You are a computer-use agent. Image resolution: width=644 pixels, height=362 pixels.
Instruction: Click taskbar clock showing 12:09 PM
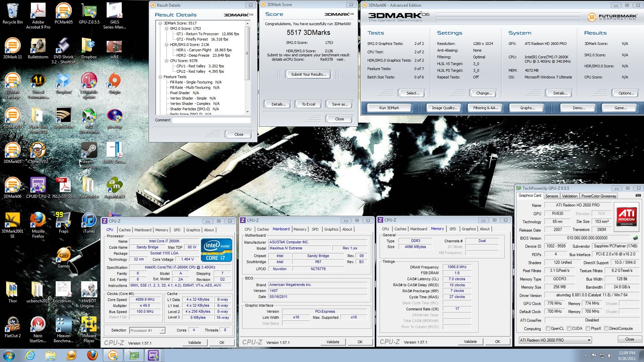[627, 356]
